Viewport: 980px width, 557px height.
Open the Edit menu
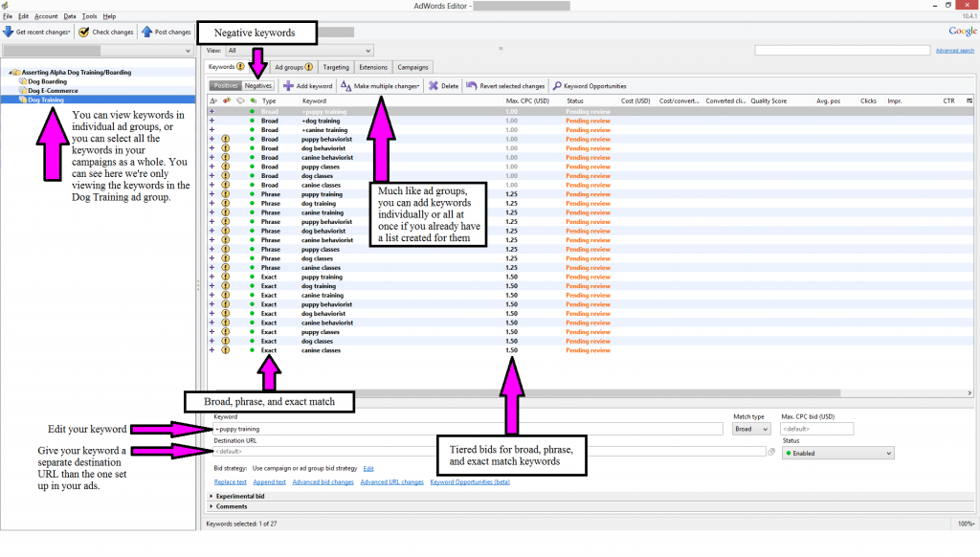tap(23, 16)
